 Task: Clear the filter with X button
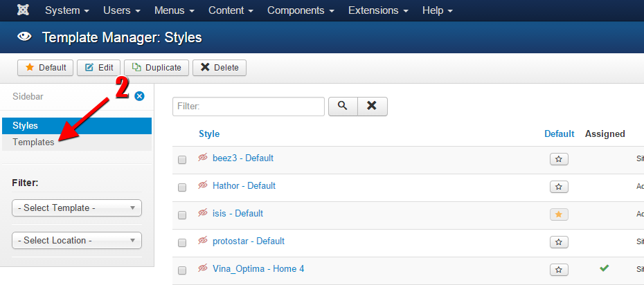pos(372,106)
